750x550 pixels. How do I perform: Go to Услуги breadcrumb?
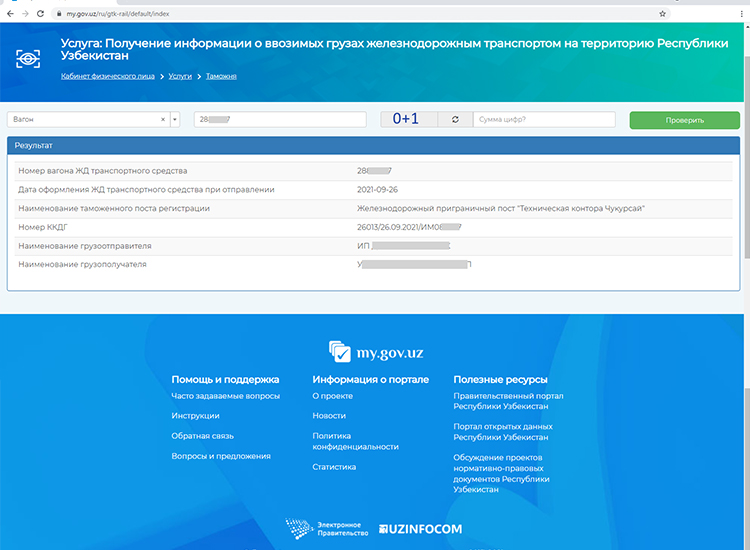point(180,76)
